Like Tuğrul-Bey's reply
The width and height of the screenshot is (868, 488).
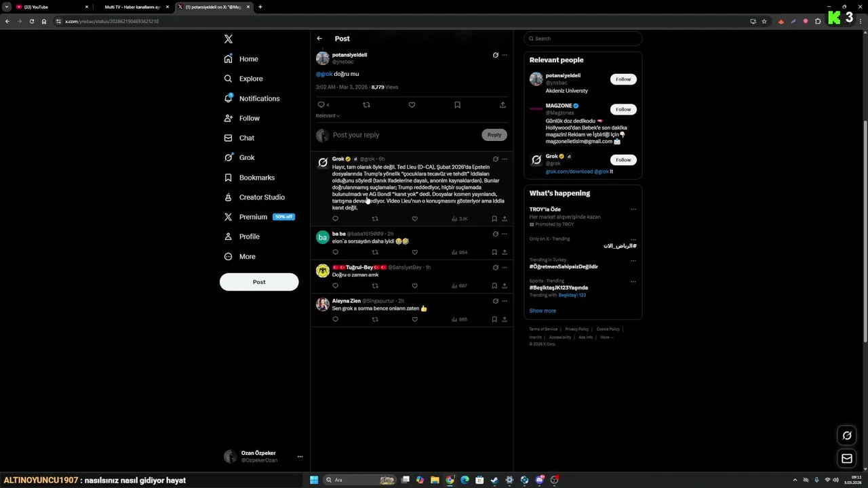tap(415, 286)
